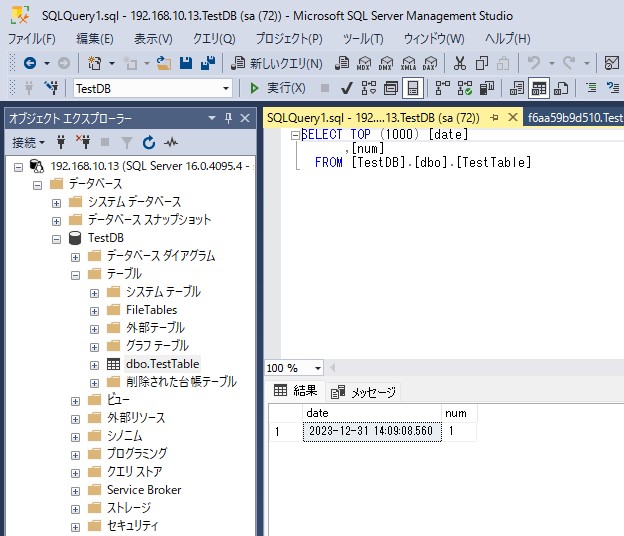The image size is (624, 536).
Task: Expand the dbo.TestTable node
Action: pos(94,365)
